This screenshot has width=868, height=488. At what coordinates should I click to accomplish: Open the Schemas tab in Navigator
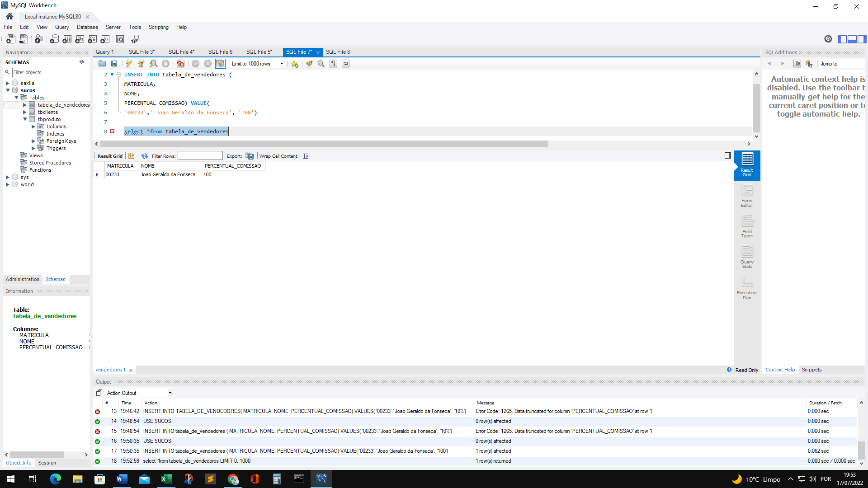55,279
